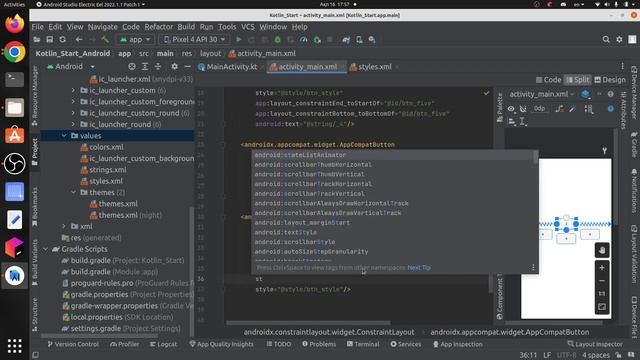Collapse the values folder

pos(64,136)
